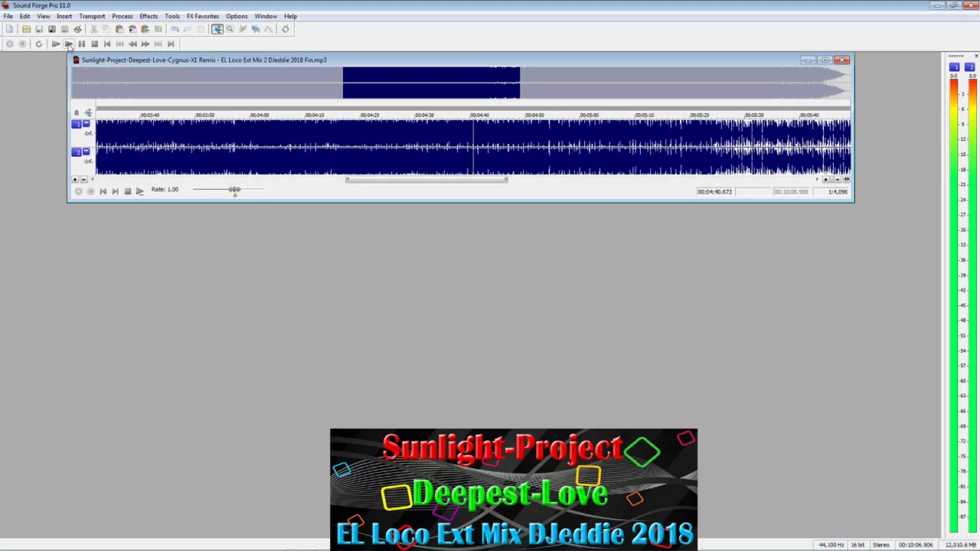
Task: Click the Paste clipboard icon
Action: [119, 29]
